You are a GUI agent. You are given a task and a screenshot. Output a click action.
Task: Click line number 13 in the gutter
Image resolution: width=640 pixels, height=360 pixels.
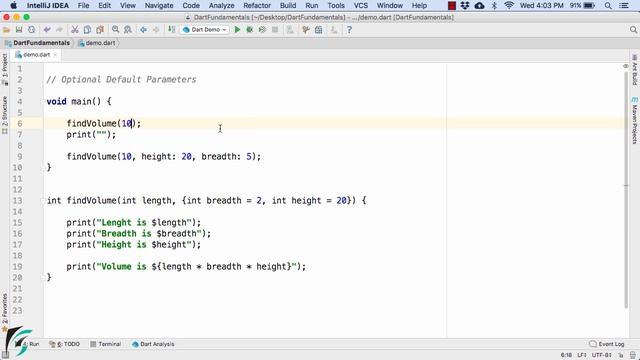pyautogui.click(x=17, y=201)
